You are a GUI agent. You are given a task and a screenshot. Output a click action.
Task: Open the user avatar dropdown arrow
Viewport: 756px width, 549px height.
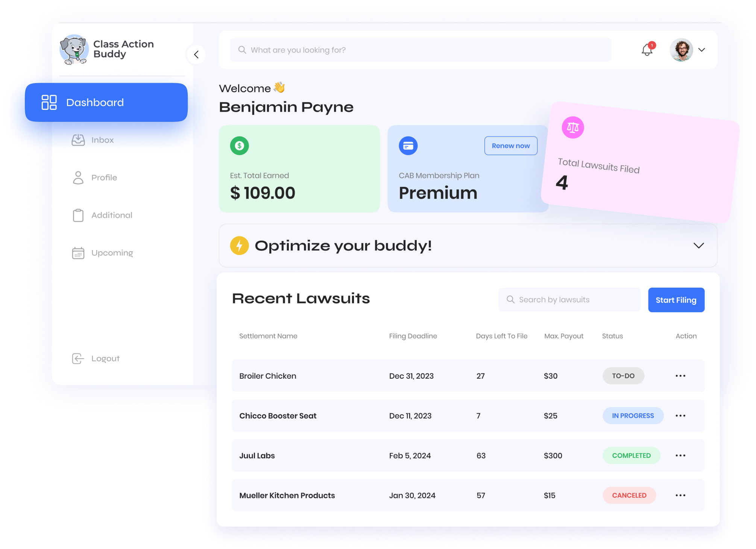pyautogui.click(x=701, y=50)
